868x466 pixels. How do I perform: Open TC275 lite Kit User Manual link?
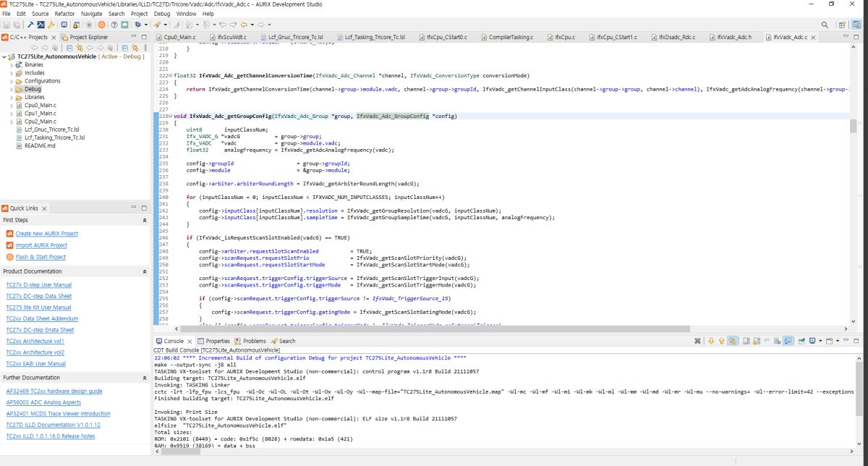click(x=38, y=308)
